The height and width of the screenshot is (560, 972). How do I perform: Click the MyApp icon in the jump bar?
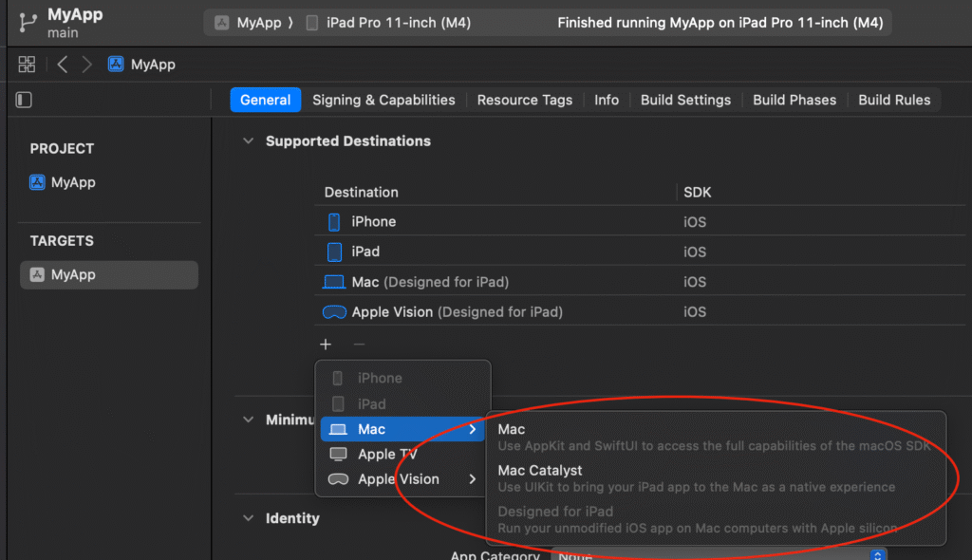click(116, 64)
